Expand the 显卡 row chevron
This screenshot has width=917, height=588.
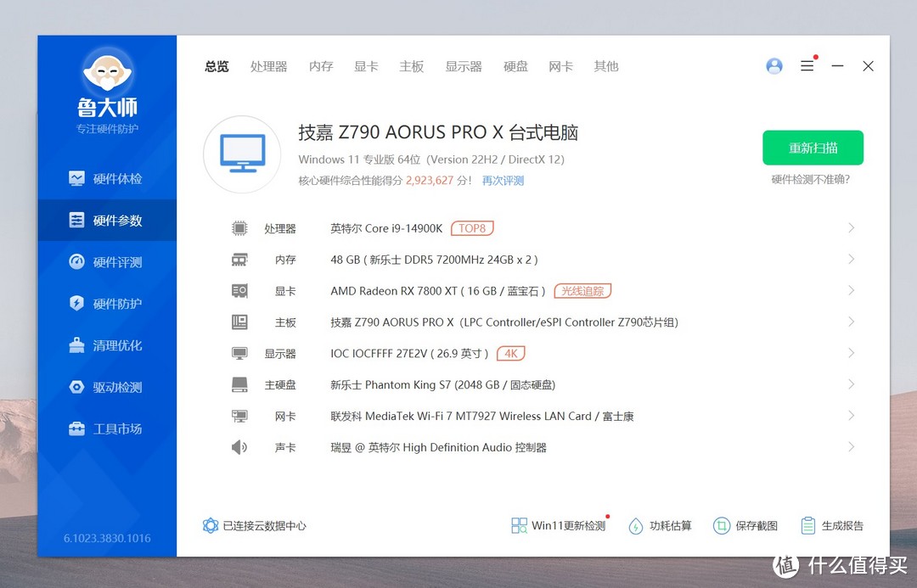click(x=852, y=290)
